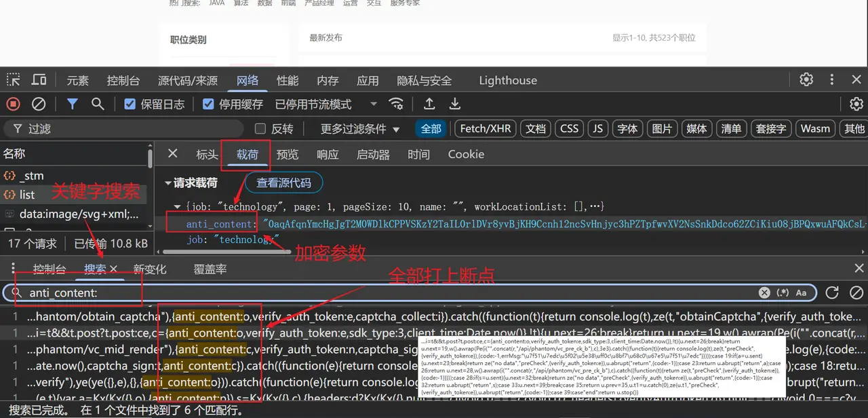Expand 更多过滤条件 dropdown
This screenshot has width=868, height=418.
point(360,129)
